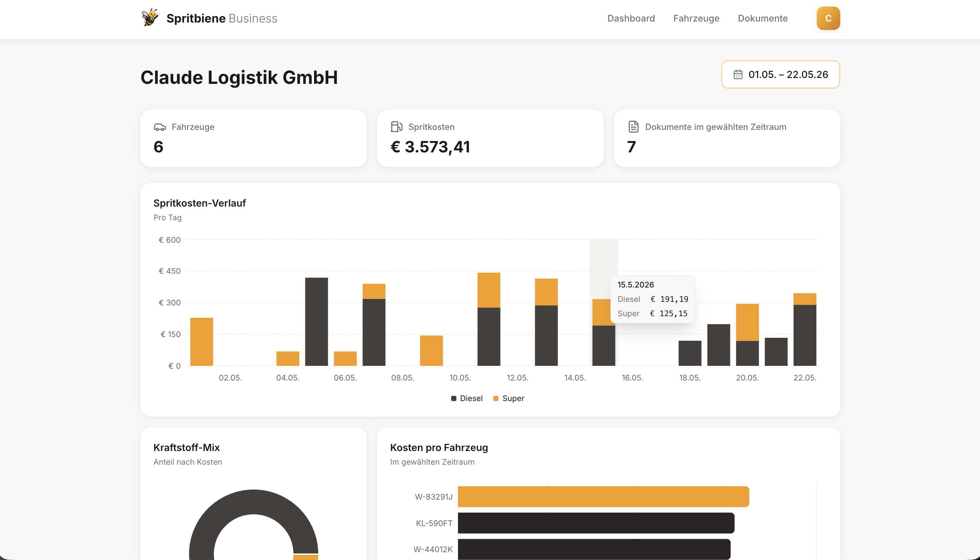Click the dark Diesel legend swatch
980x560 pixels.
click(x=453, y=398)
